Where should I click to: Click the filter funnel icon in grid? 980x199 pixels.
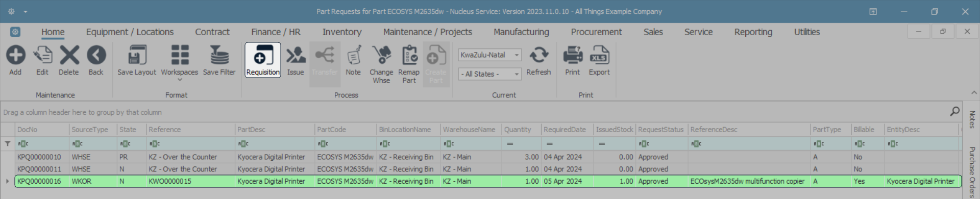8,144
